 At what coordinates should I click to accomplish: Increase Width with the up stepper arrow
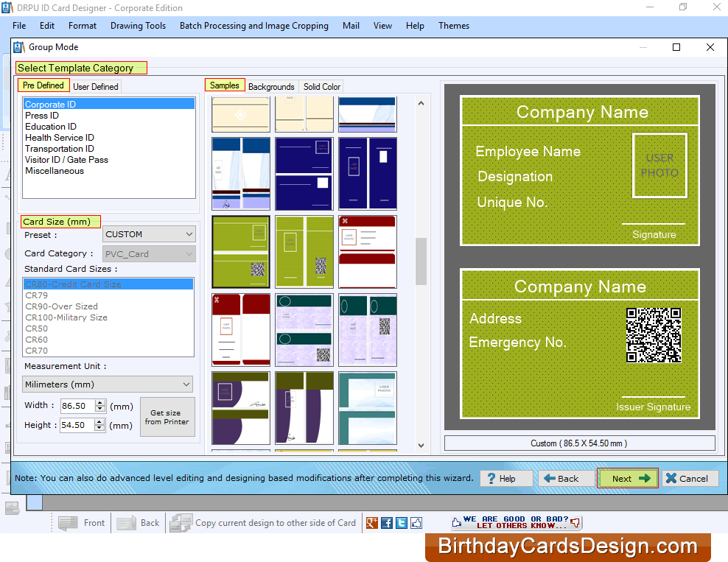pyautogui.click(x=100, y=402)
